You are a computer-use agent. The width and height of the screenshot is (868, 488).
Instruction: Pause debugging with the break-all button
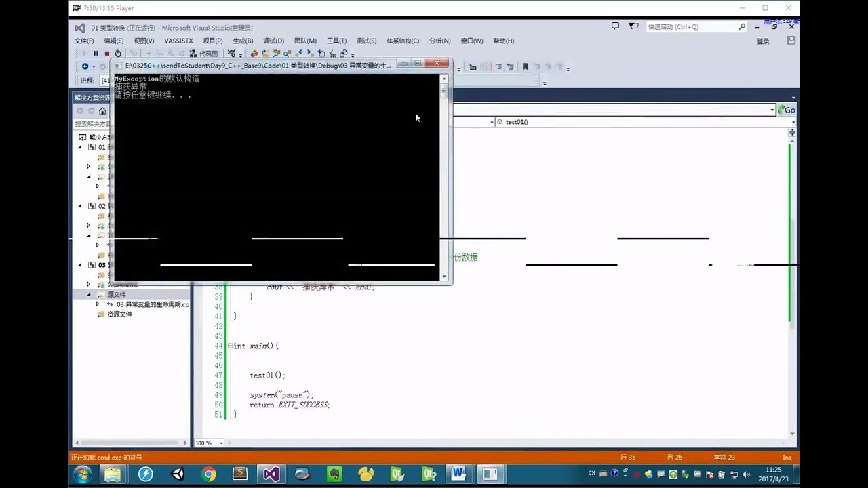(x=96, y=54)
